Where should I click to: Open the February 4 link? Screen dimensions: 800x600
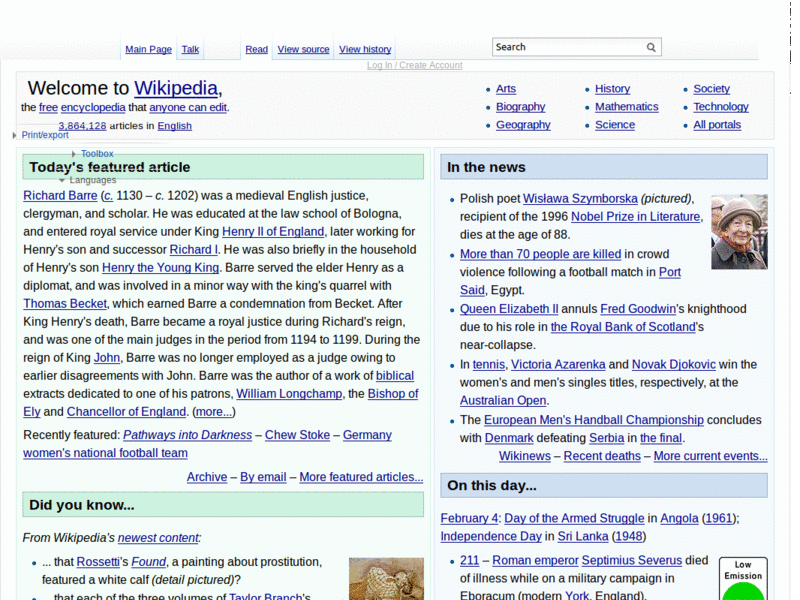[469, 519]
